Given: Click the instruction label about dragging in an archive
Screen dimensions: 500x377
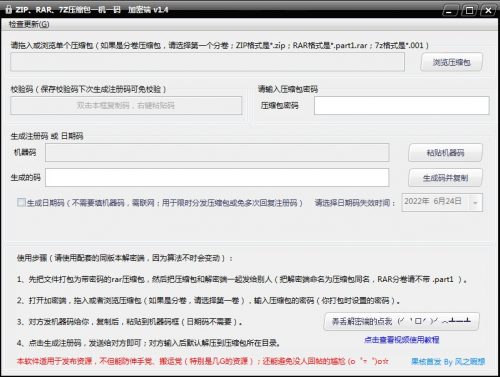Looking at the screenshot, I should [x=220, y=45].
